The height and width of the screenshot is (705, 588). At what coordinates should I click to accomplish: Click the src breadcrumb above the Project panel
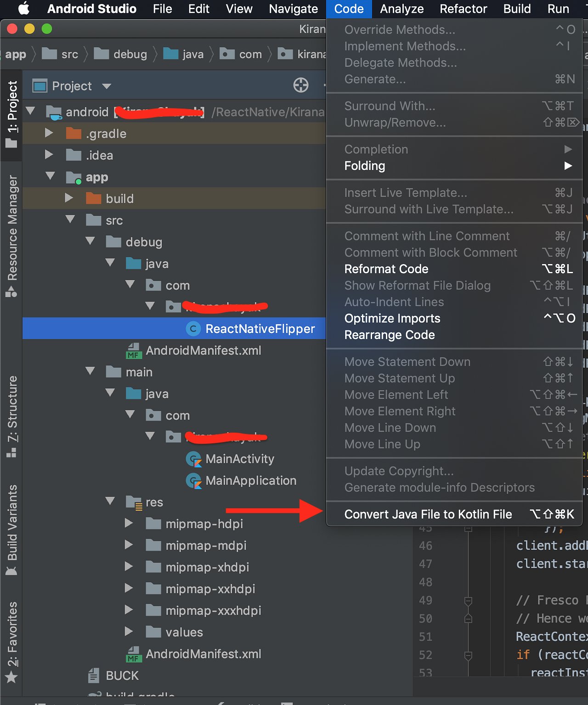[70, 54]
